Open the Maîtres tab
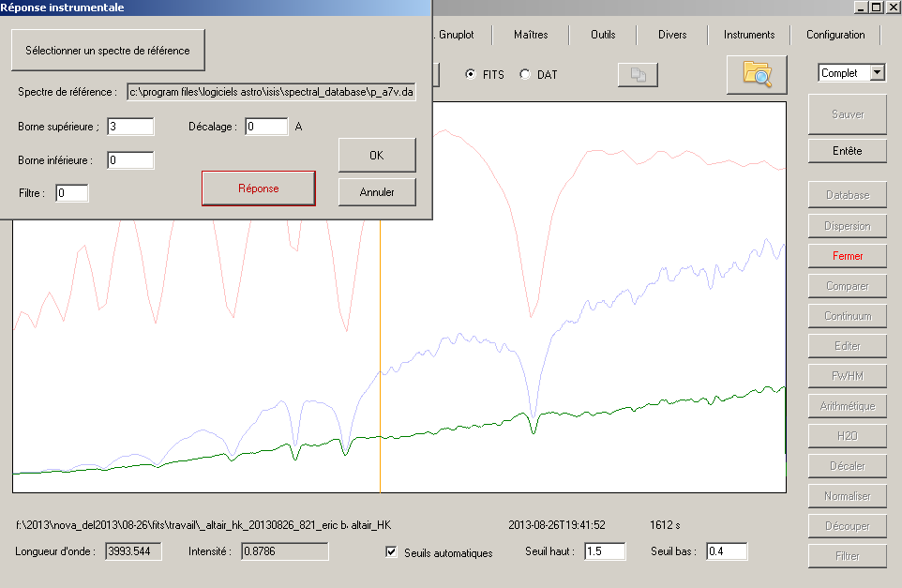This screenshot has height=588, width=902. tap(531, 35)
